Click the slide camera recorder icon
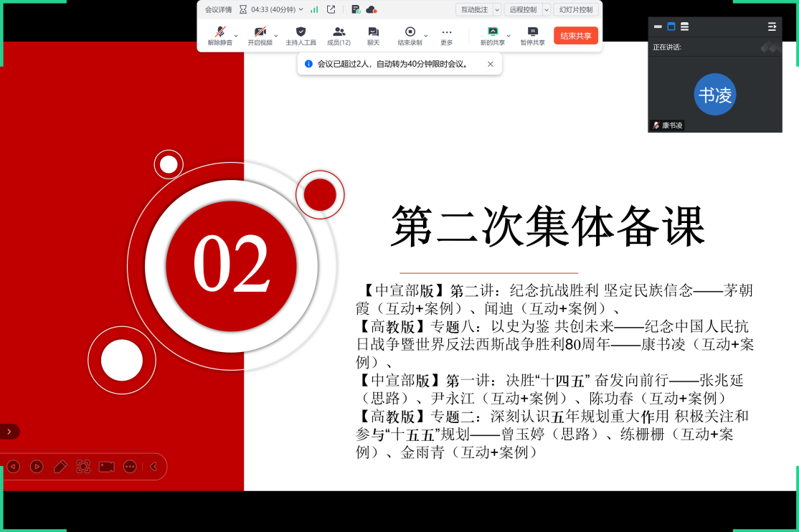This screenshot has width=799, height=532. (x=107, y=467)
